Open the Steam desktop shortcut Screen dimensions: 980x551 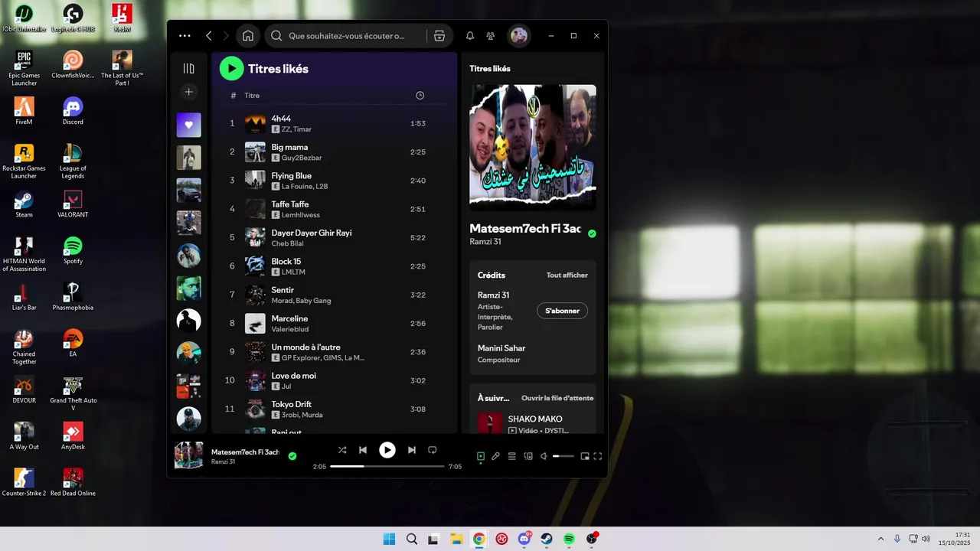point(24,204)
